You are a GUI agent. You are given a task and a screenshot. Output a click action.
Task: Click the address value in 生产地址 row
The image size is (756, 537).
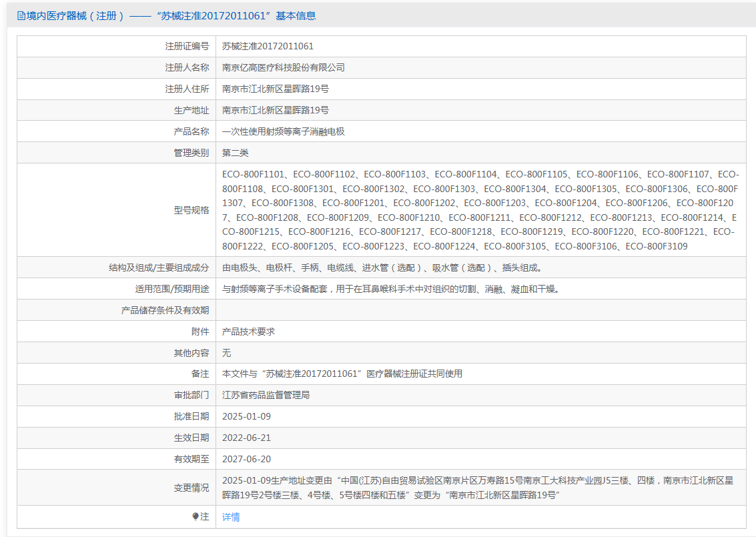(x=275, y=111)
